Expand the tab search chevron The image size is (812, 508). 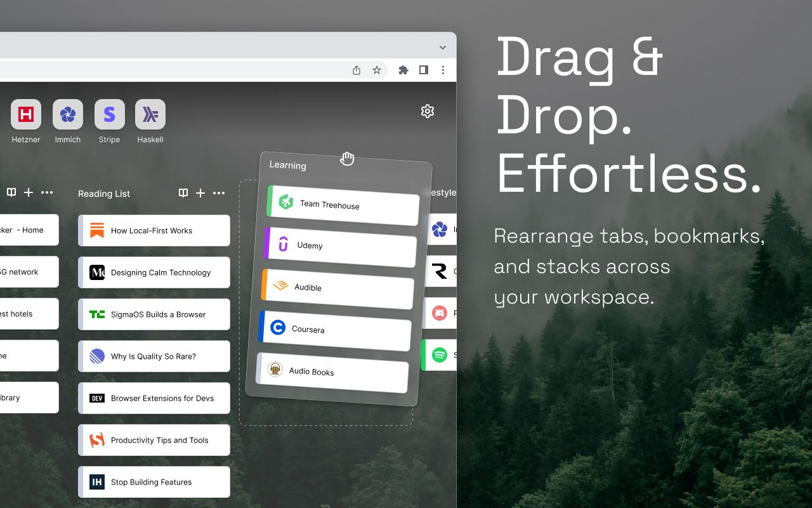coord(443,48)
